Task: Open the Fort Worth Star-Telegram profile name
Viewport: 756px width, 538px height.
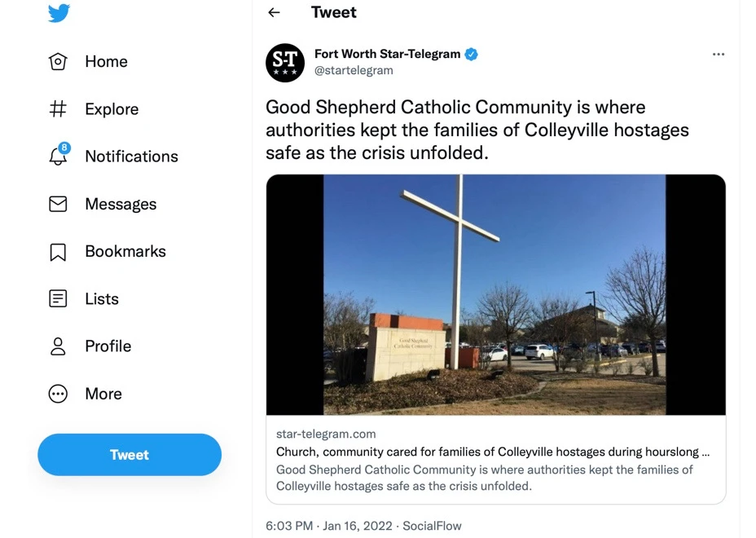Action: click(387, 54)
